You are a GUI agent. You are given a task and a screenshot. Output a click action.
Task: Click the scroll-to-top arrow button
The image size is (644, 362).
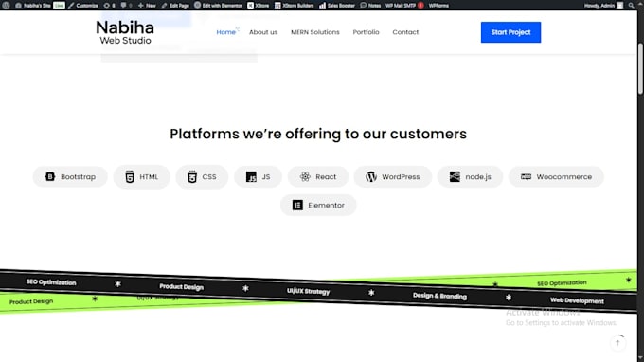pyautogui.click(x=617, y=343)
